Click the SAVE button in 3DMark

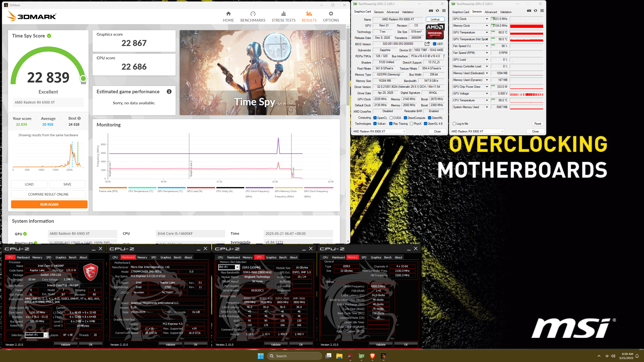pos(67,184)
